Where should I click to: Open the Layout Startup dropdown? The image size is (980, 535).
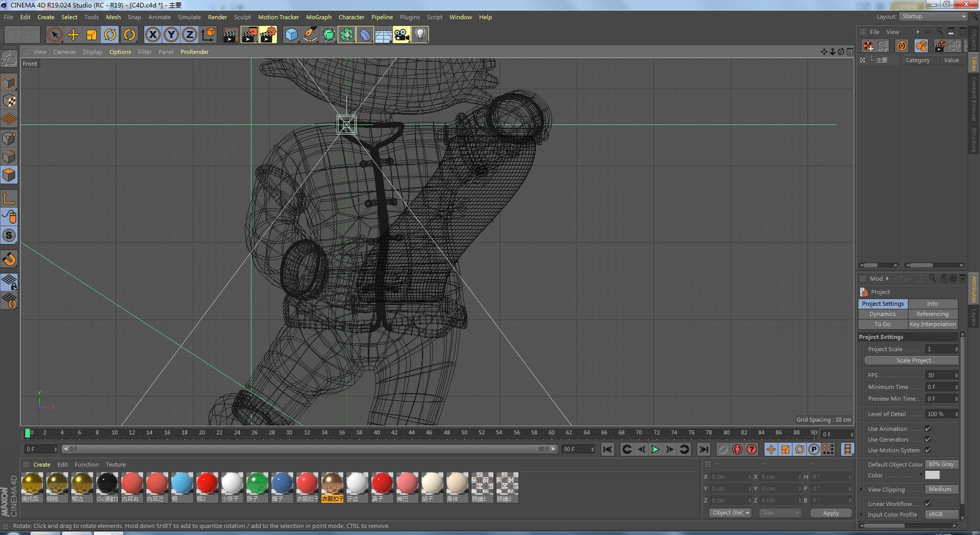coord(934,16)
